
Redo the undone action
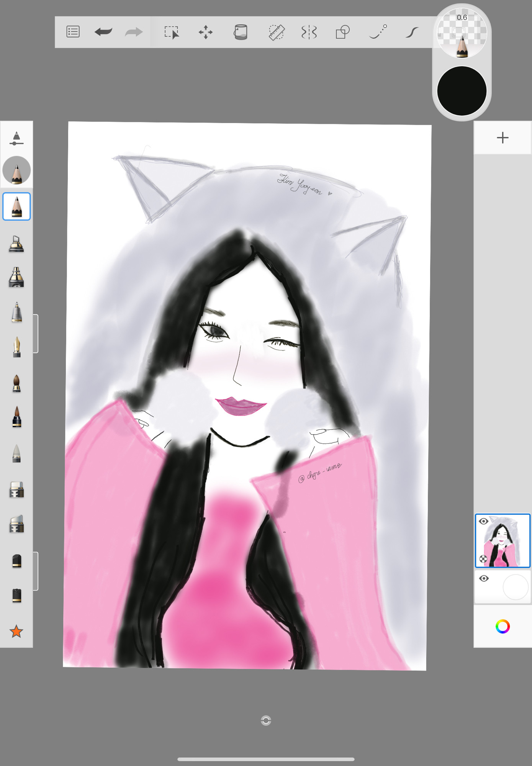click(134, 32)
